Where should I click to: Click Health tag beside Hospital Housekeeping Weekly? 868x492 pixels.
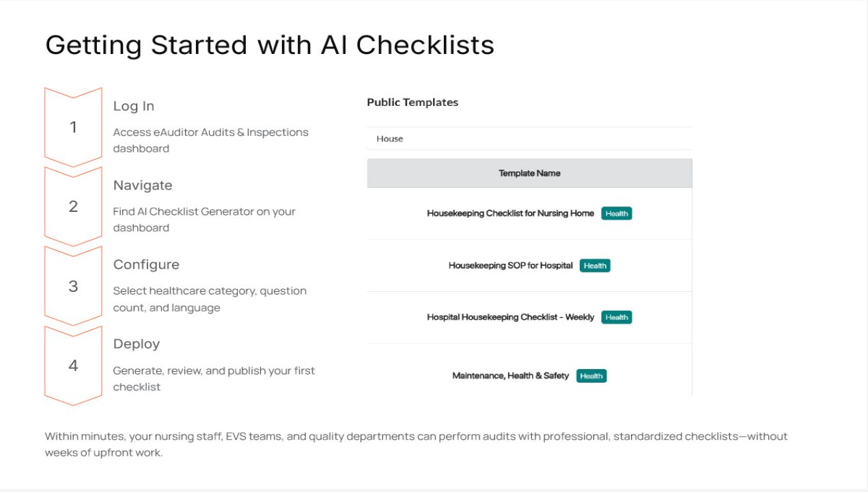click(x=617, y=317)
